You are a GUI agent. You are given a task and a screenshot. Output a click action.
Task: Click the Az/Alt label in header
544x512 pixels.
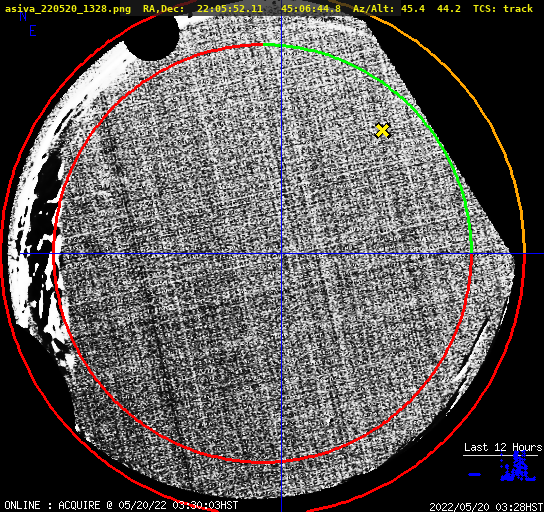pos(374,8)
